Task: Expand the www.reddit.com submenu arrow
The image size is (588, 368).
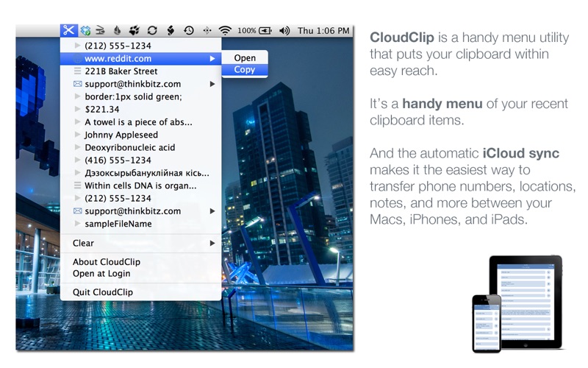Action: click(x=212, y=58)
